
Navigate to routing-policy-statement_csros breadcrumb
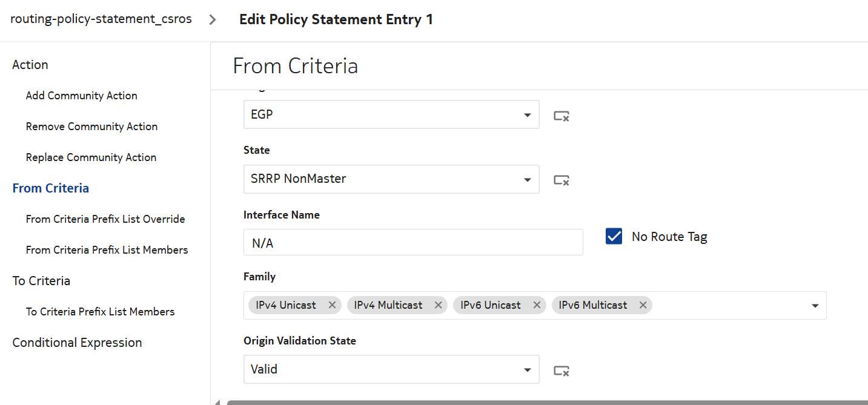pyautogui.click(x=101, y=19)
